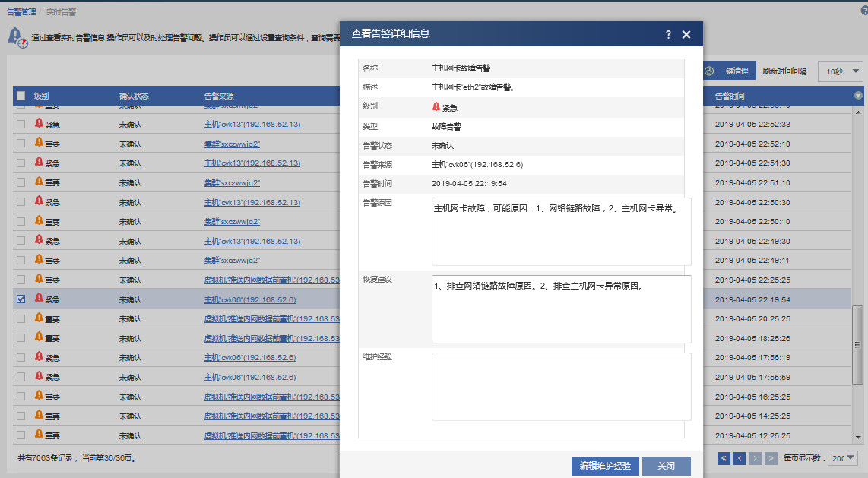868x478 pixels.
Task: Toggle the select-all checkbox in table header
Action: [21, 96]
